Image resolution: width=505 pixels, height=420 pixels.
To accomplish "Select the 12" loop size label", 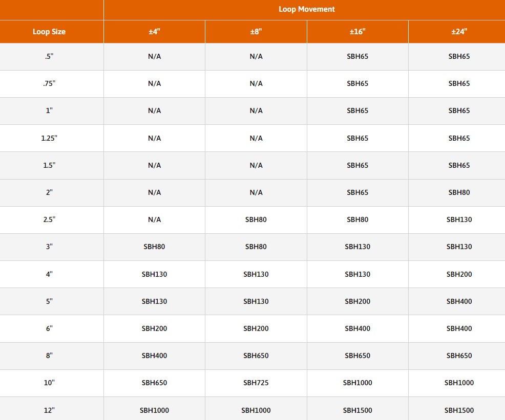I will [x=49, y=410].
